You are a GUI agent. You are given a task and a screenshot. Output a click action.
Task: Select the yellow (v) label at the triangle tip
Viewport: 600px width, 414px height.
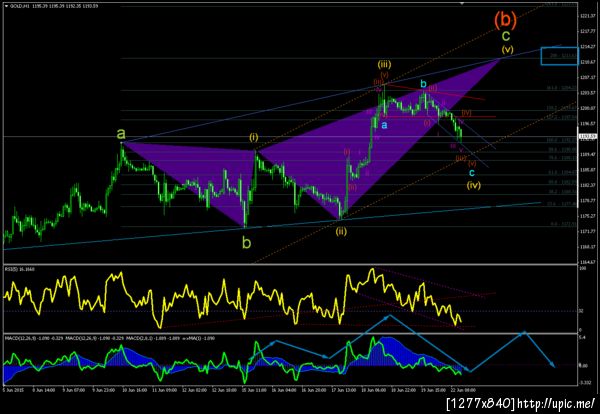508,49
